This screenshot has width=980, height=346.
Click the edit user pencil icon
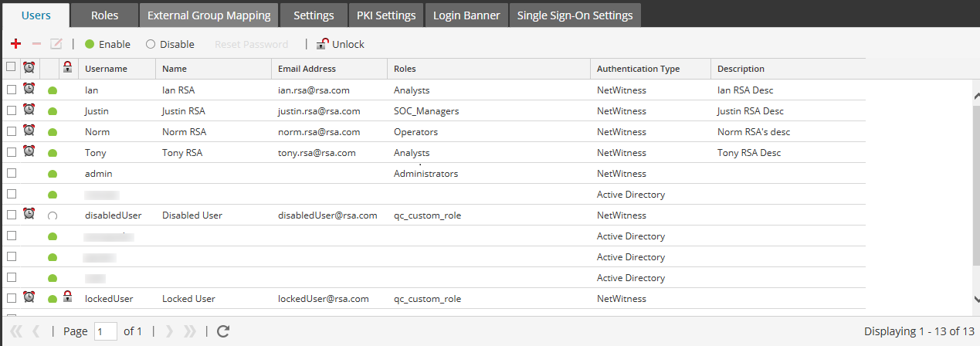click(x=56, y=44)
